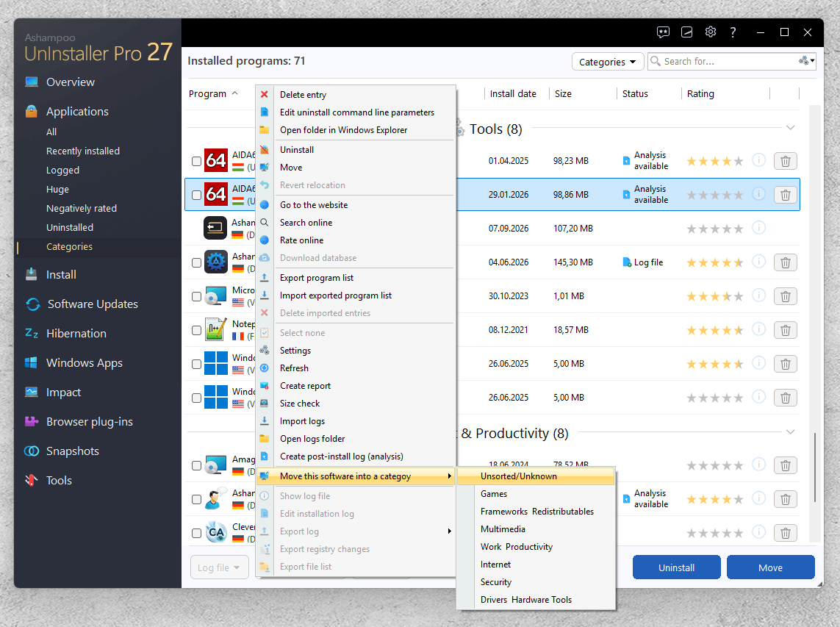The height and width of the screenshot is (627, 840).
Task: Click trash icon for row dated 08.12.2021
Action: [786, 329]
